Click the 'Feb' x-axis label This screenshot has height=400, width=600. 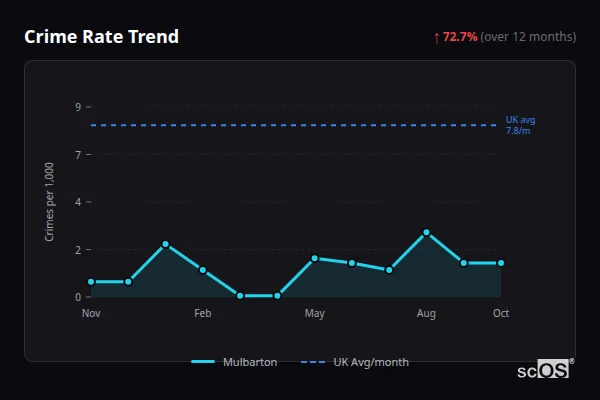click(x=203, y=313)
